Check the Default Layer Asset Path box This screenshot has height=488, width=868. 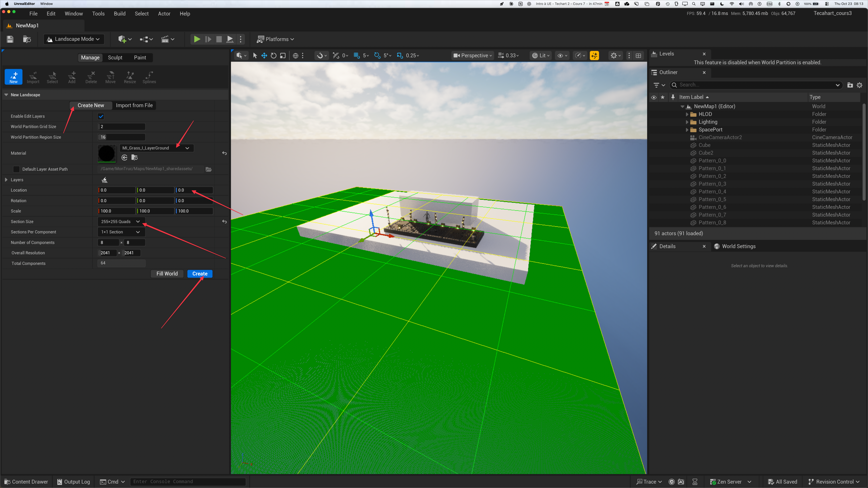(16, 169)
